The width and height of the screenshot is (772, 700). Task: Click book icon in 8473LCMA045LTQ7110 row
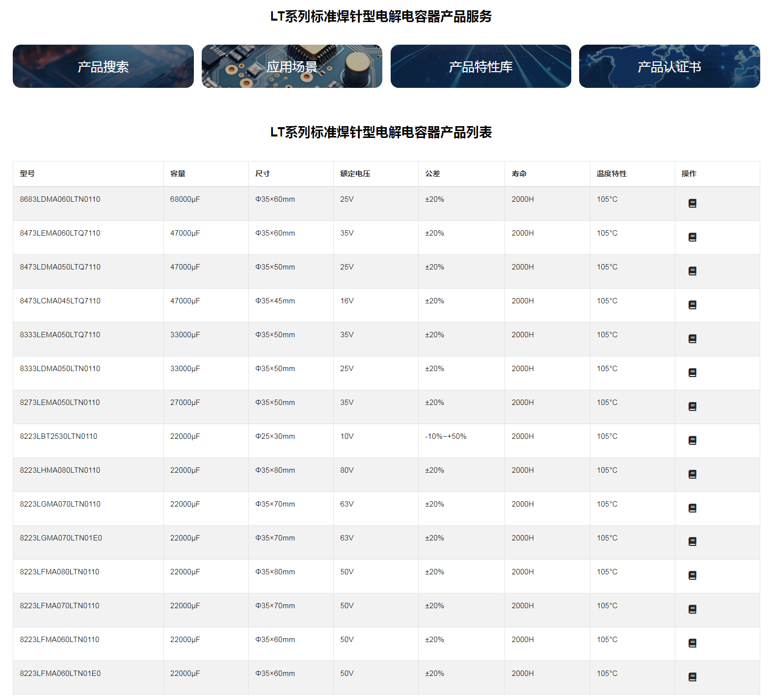(x=692, y=305)
